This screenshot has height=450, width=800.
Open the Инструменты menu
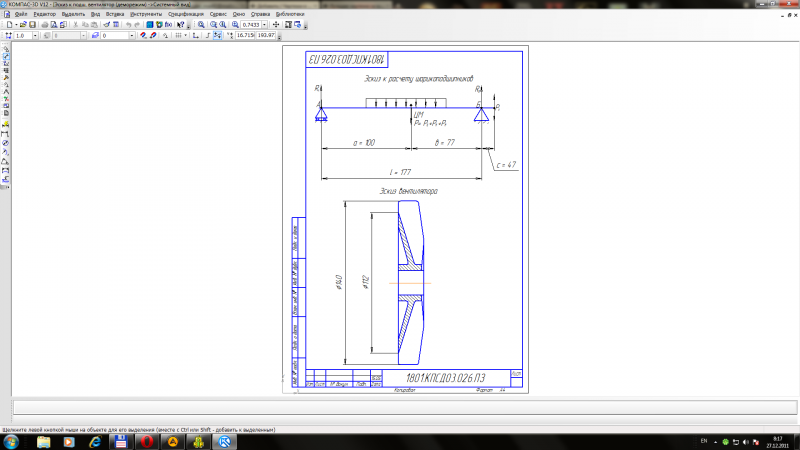coord(144,15)
